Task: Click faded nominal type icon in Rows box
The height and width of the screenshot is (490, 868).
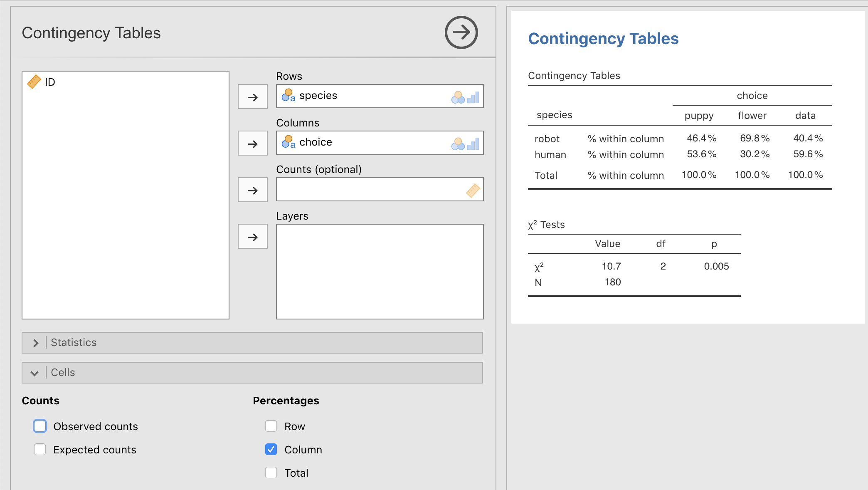Action: (x=458, y=97)
